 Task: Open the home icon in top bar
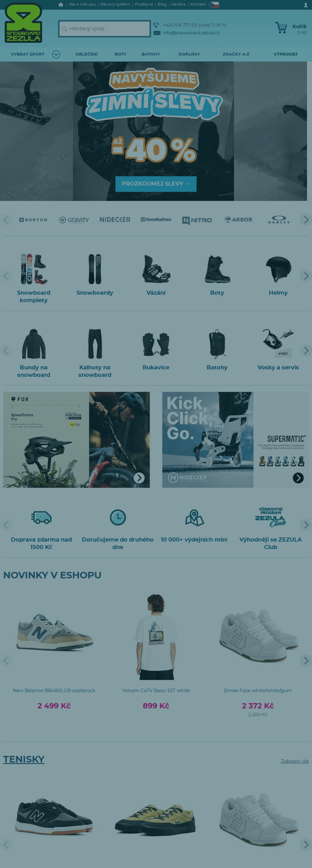pyautogui.click(x=61, y=5)
